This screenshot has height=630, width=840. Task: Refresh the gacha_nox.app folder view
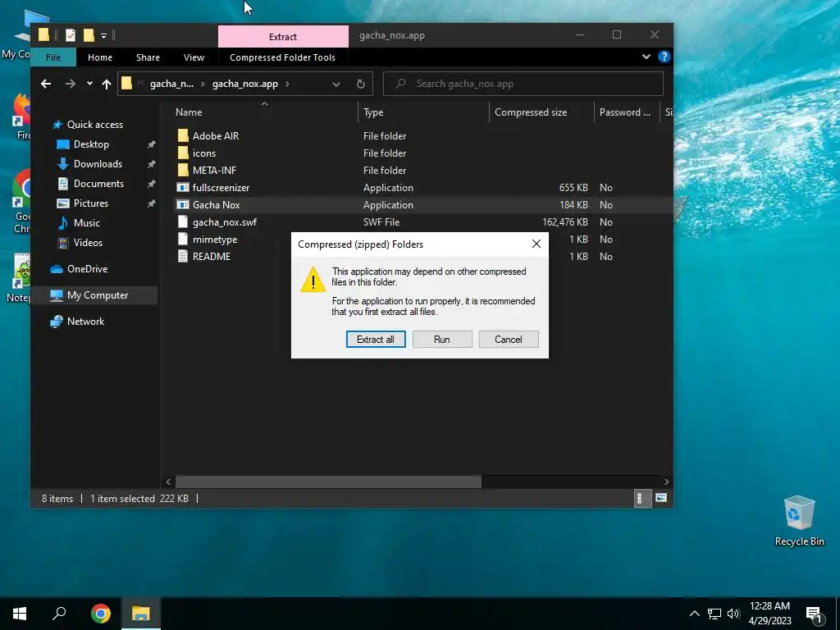coord(361,84)
